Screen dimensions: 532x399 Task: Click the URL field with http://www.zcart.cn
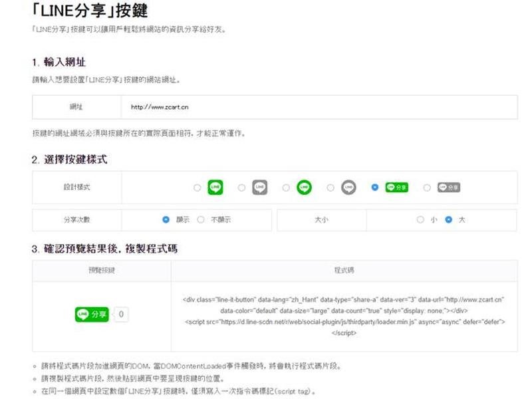tap(319, 107)
